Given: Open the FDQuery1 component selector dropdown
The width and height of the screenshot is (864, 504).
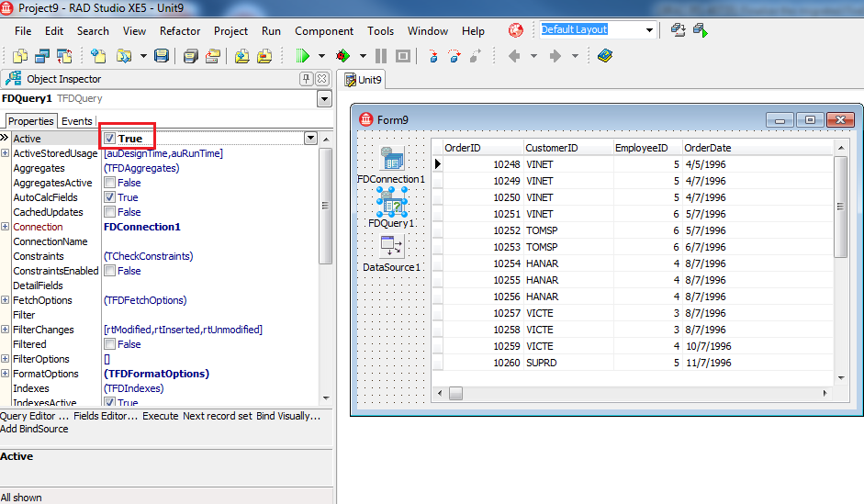Looking at the screenshot, I should [324, 99].
